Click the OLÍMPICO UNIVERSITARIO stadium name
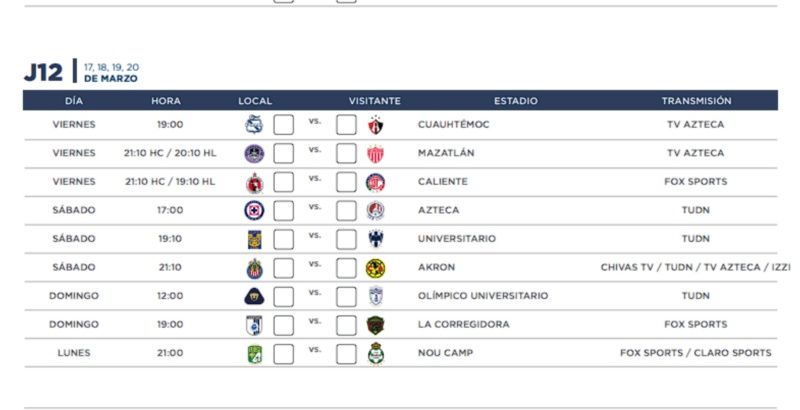The width and height of the screenshot is (800, 410). click(x=483, y=296)
